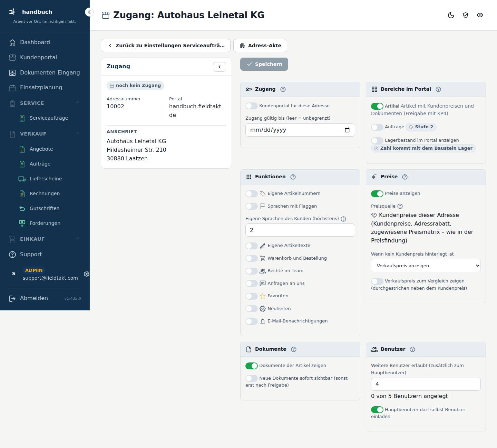Image resolution: width=497 pixels, height=448 pixels.
Task: Enable Kundenportal für diese Adresse toggle
Action: (252, 106)
